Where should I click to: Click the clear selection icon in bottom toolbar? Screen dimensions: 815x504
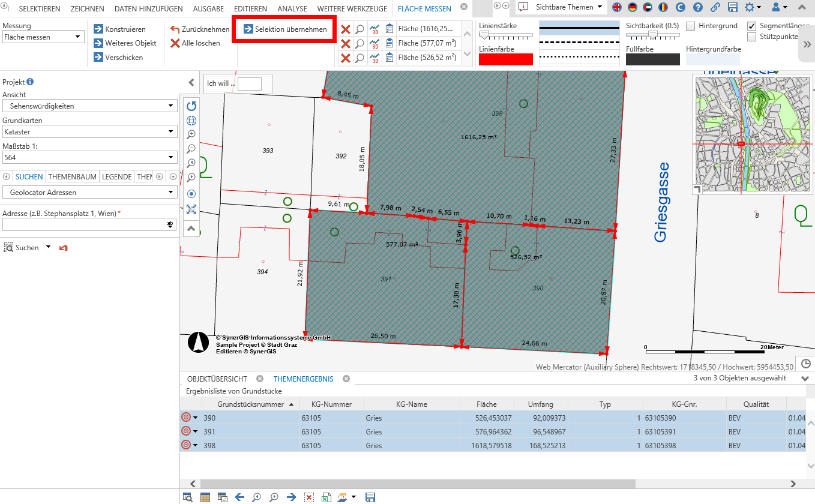click(x=308, y=497)
